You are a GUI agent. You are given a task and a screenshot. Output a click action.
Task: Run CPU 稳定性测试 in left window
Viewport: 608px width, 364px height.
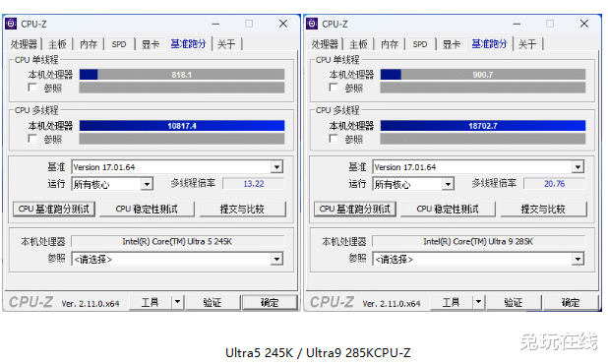coord(147,209)
